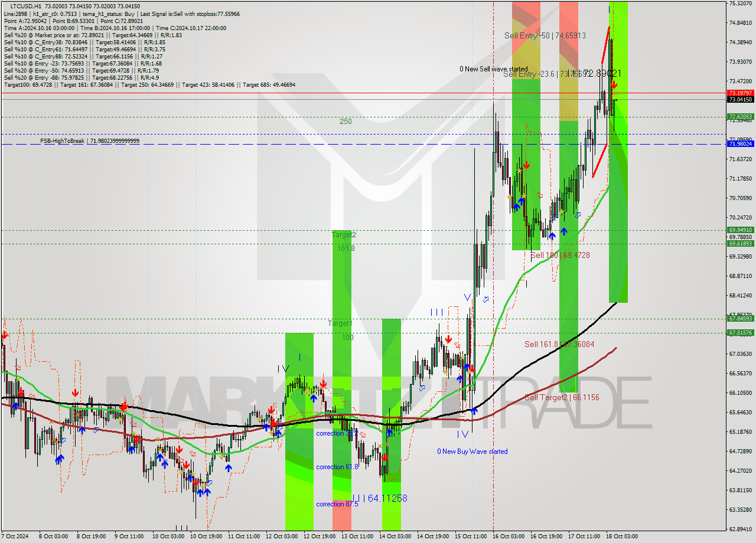Click the 64.27020 price axis value

coord(740,471)
